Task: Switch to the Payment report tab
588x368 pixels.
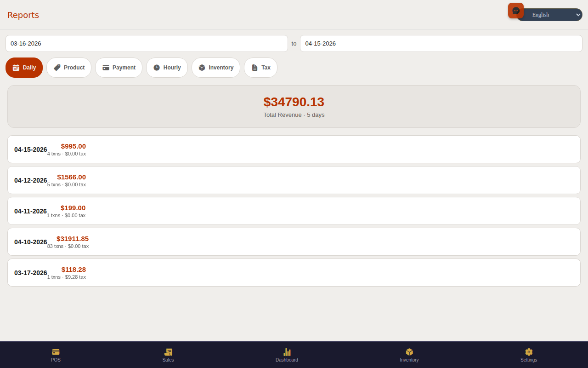Action: [x=119, y=67]
